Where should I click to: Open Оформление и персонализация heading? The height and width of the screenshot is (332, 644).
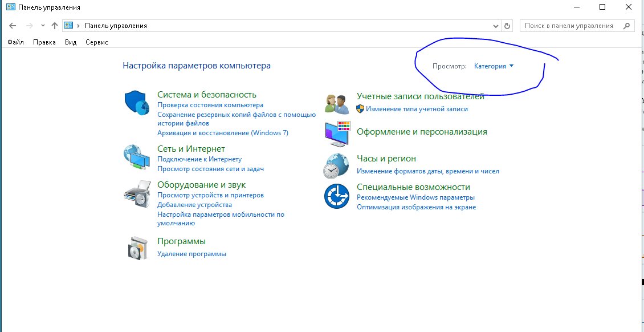pyautogui.click(x=422, y=131)
